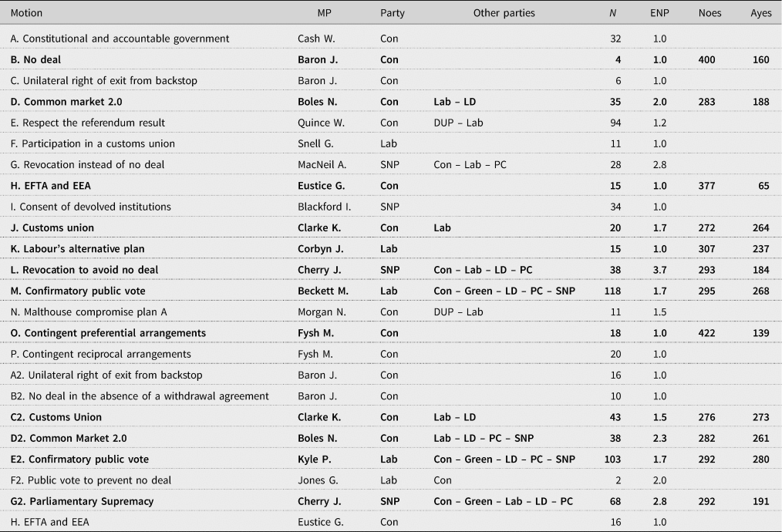Click the Noes column header
782x532 pixels.
pos(710,13)
